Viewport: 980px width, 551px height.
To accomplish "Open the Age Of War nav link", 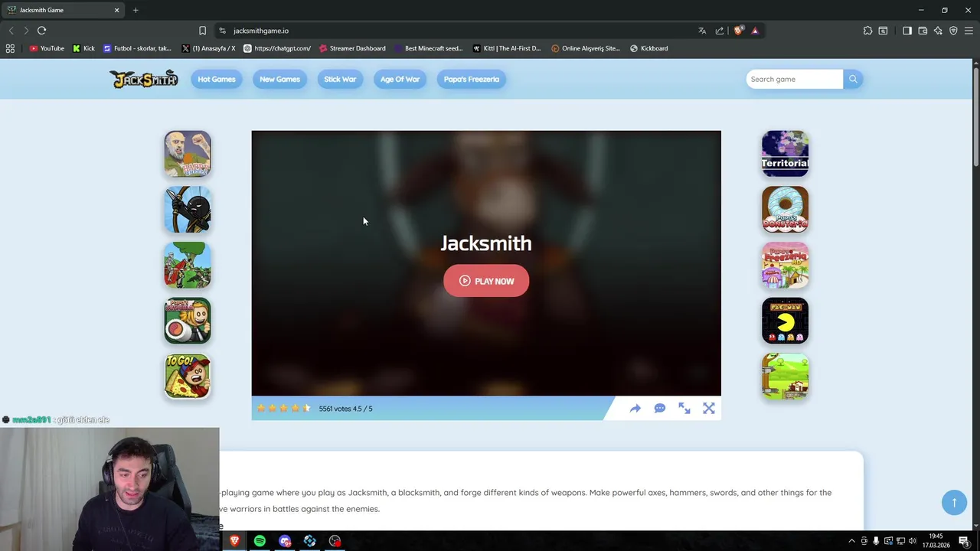I will tap(400, 79).
